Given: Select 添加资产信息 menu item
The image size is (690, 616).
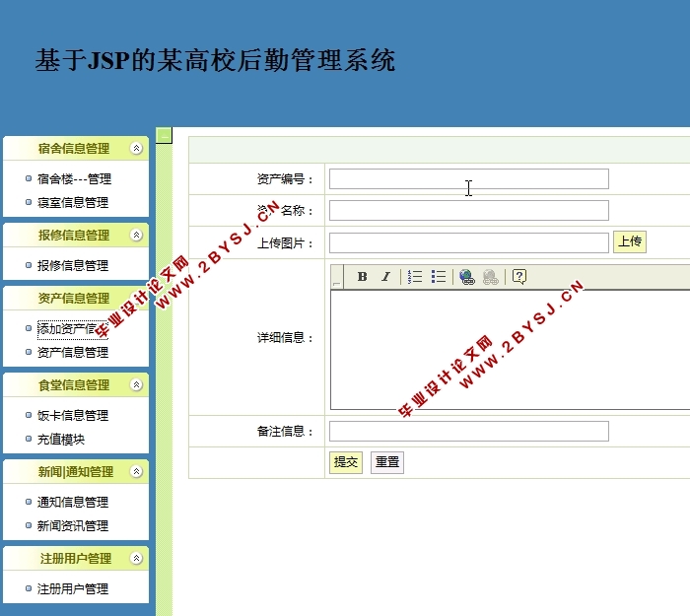Looking at the screenshot, I should (x=73, y=328).
